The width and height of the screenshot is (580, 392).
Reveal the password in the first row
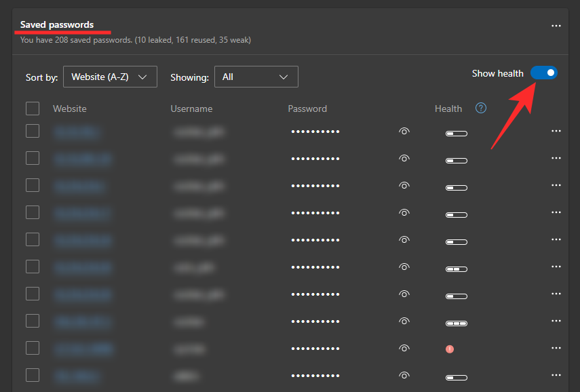click(404, 132)
